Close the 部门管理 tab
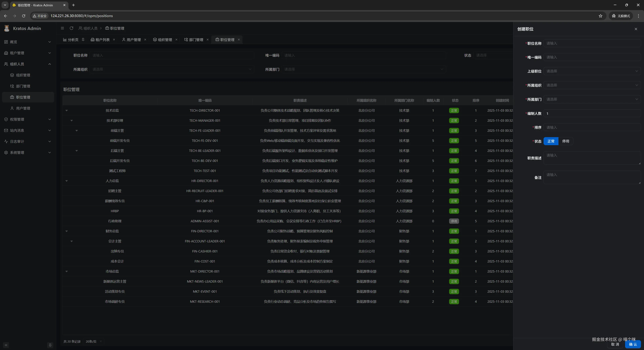Screen dimensions: 644x350 [x=207, y=39]
